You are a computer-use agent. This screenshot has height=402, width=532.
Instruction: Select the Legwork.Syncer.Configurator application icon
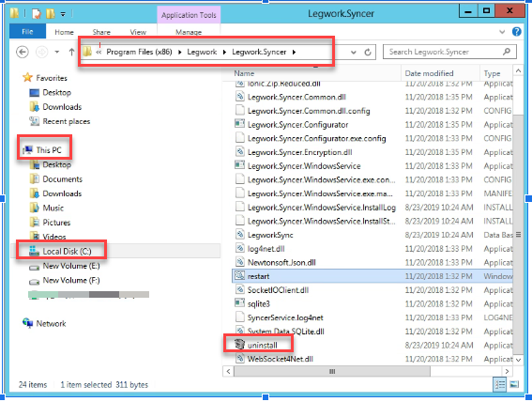pyautogui.click(x=239, y=124)
